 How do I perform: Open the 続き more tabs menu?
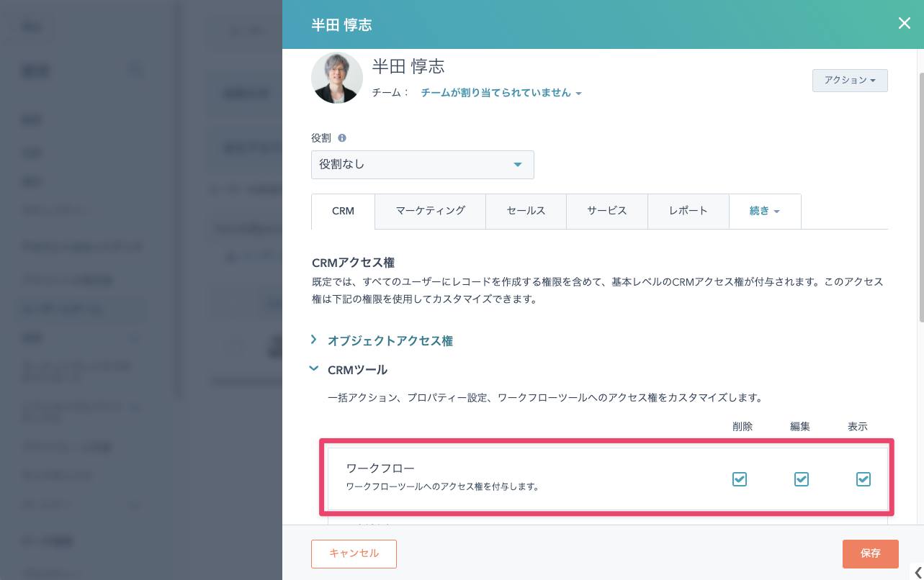764,211
